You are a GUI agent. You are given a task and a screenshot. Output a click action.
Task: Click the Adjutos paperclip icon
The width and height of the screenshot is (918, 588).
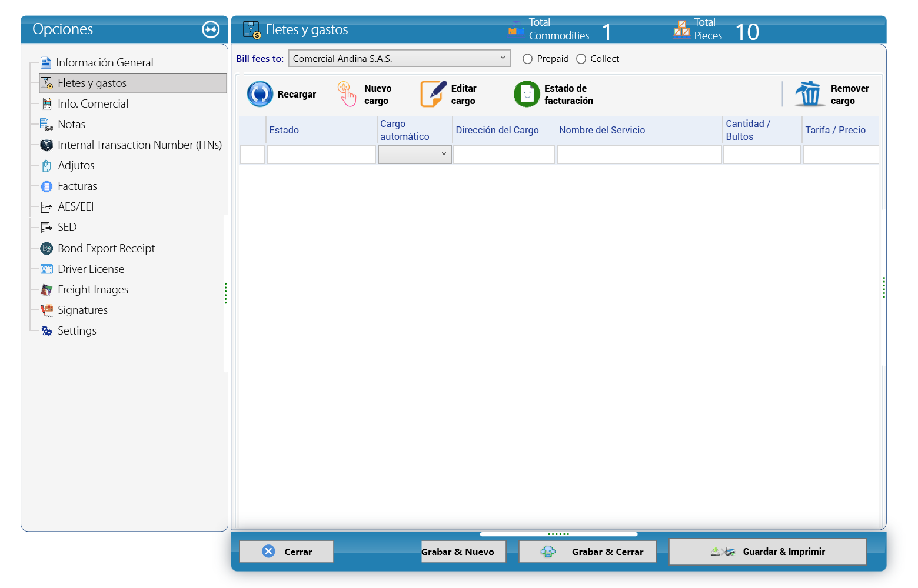click(x=46, y=166)
